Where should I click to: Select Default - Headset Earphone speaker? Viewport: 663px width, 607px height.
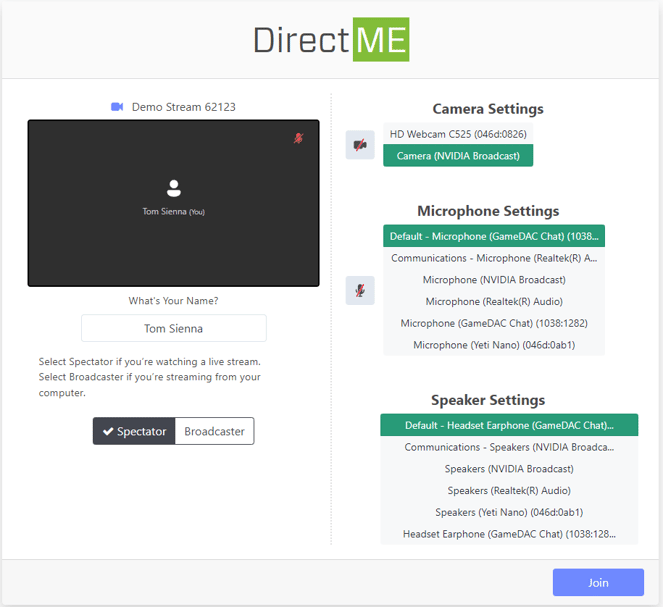pos(509,425)
